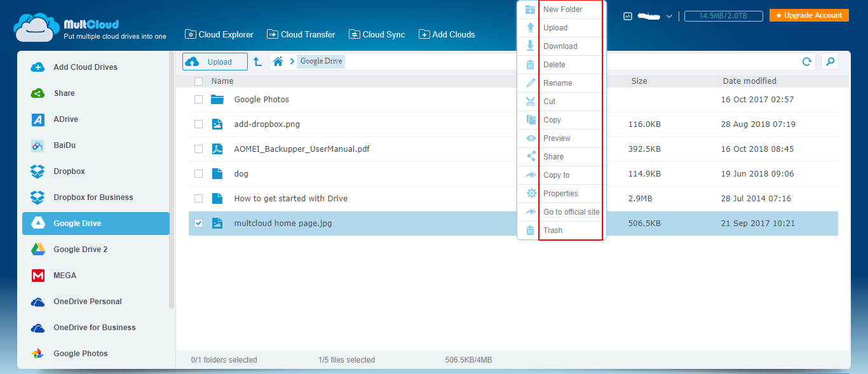The width and height of the screenshot is (868, 374).
Task: Click the file name multcloud home page.jpg
Action: point(283,224)
